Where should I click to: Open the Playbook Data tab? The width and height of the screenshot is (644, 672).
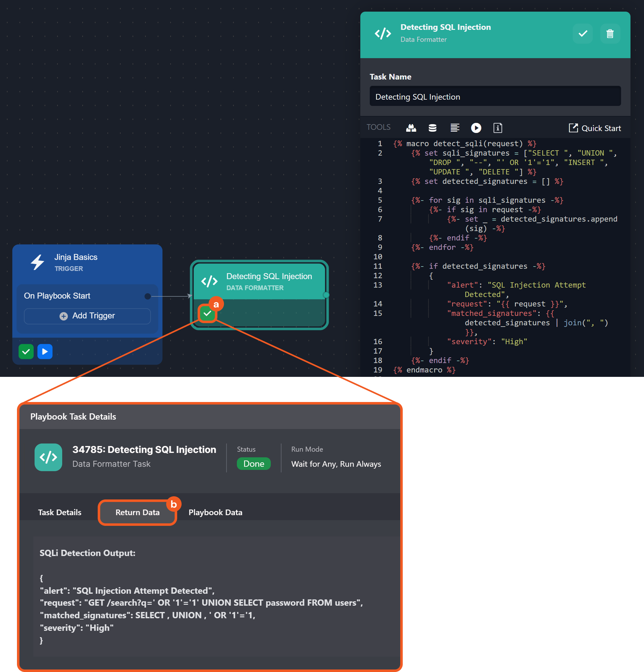215,512
